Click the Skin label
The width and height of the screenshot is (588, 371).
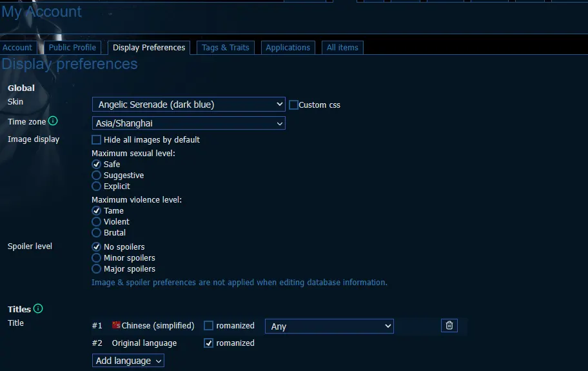(x=15, y=102)
